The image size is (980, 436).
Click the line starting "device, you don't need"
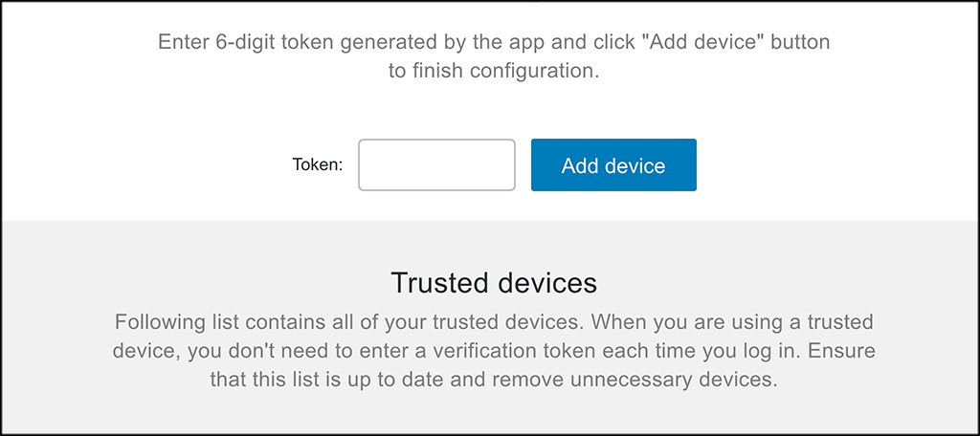pyautogui.click(x=494, y=351)
